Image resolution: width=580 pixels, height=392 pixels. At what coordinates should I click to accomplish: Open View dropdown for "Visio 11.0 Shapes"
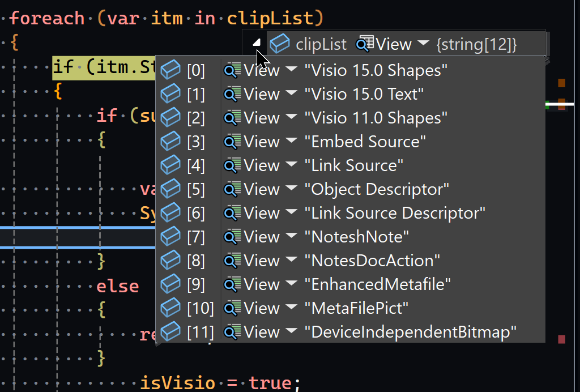292,117
